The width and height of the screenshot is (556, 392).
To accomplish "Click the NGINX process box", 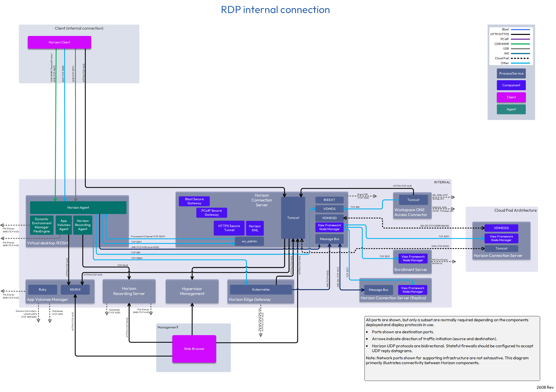I will point(75,290).
